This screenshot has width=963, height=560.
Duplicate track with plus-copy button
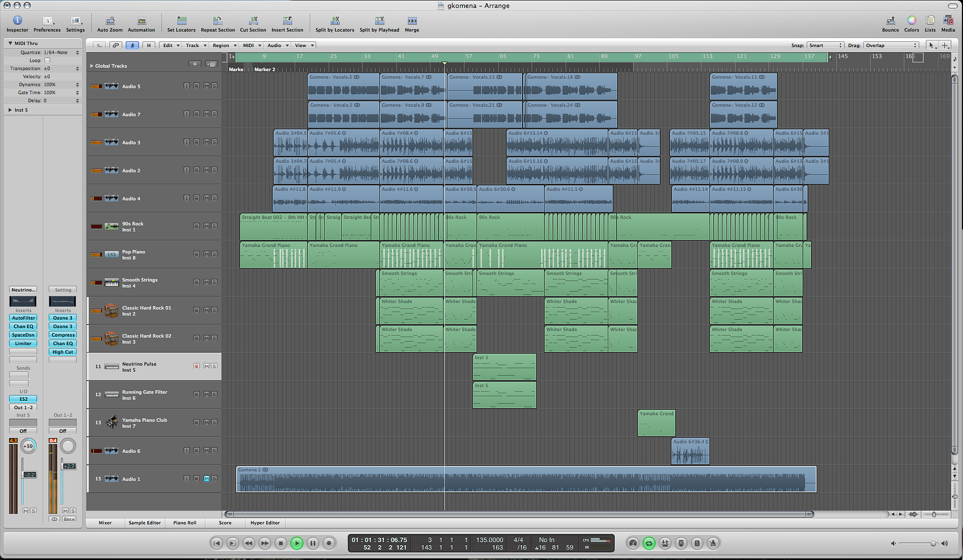(x=211, y=64)
